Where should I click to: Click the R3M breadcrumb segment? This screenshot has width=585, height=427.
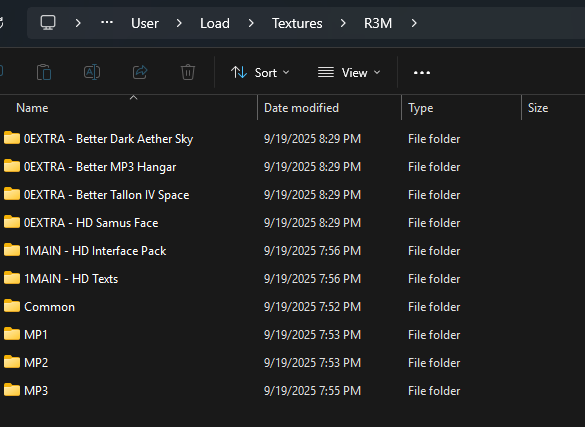tap(378, 23)
